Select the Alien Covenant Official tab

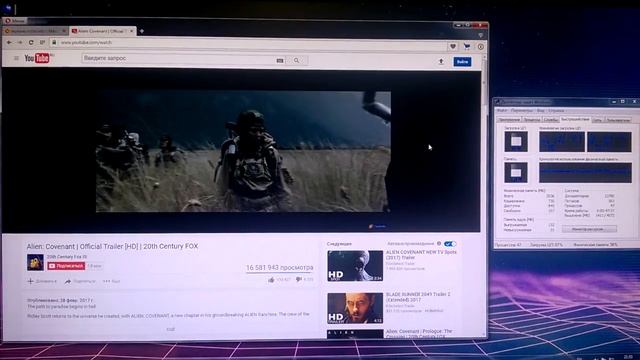tap(102, 31)
